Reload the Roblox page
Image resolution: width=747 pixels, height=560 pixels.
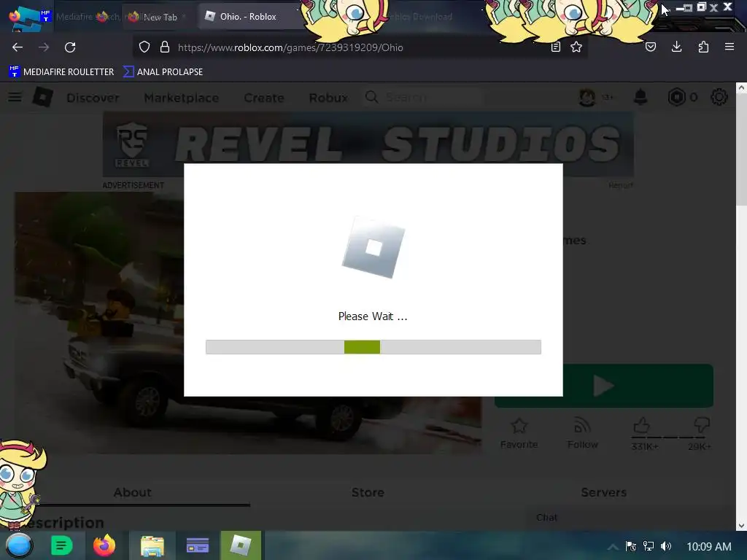pos(70,47)
